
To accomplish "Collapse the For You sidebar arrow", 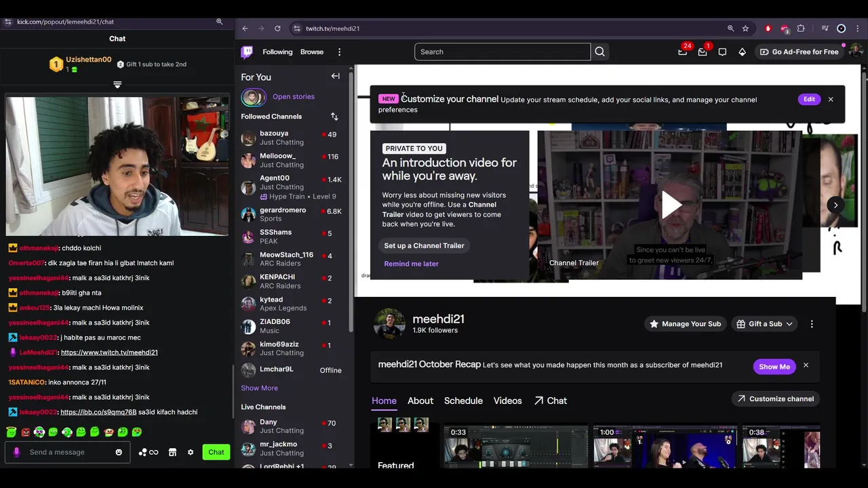I will pyautogui.click(x=335, y=77).
